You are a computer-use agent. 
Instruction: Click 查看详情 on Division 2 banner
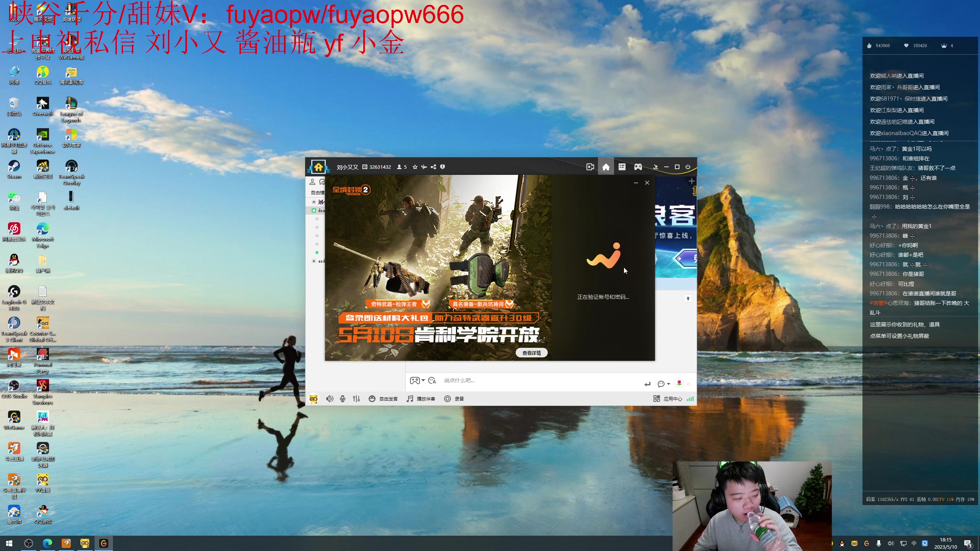pyautogui.click(x=531, y=353)
